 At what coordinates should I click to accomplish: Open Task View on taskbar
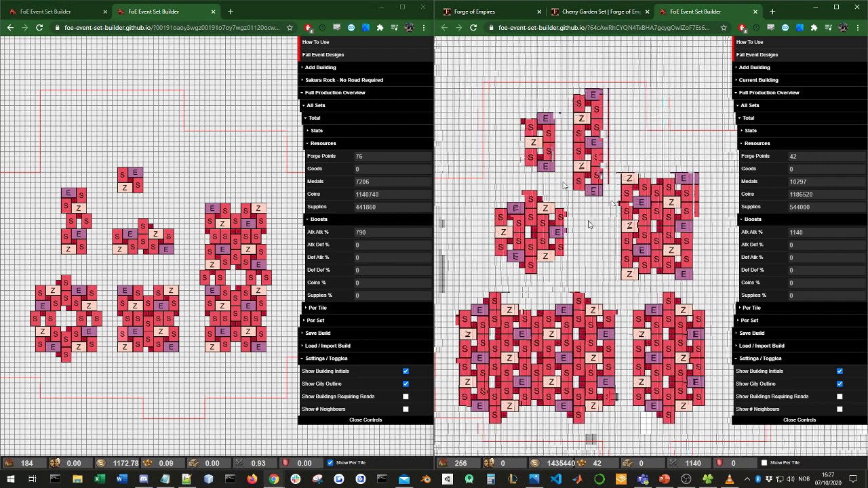click(33, 479)
